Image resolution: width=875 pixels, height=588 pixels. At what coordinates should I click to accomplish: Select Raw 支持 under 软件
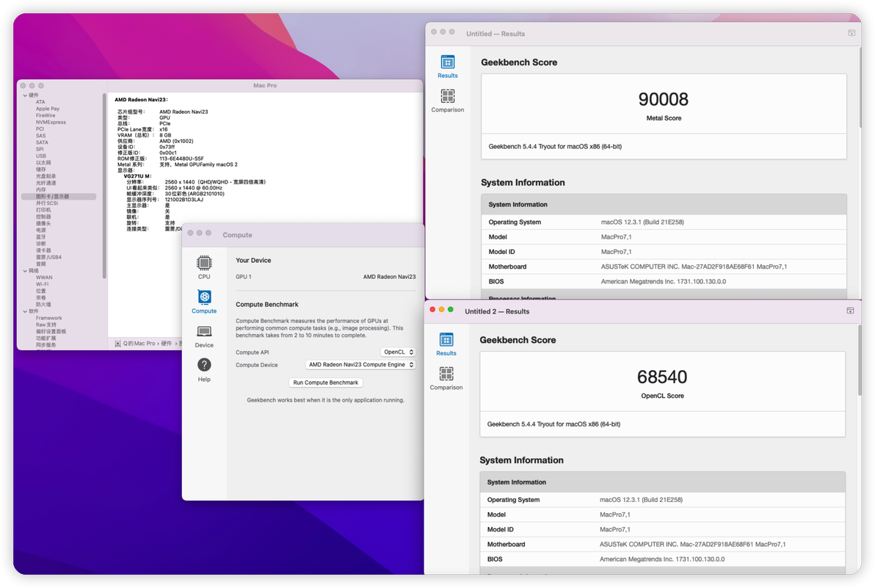[x=46, y=324]
